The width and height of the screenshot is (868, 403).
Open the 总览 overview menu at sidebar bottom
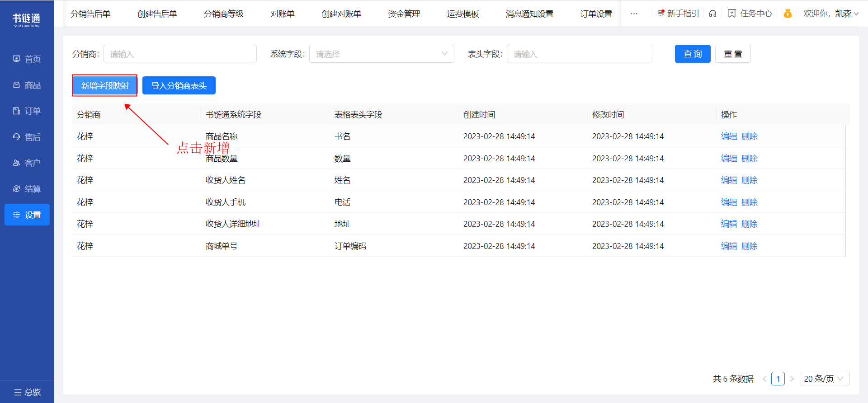pos(27,392)
